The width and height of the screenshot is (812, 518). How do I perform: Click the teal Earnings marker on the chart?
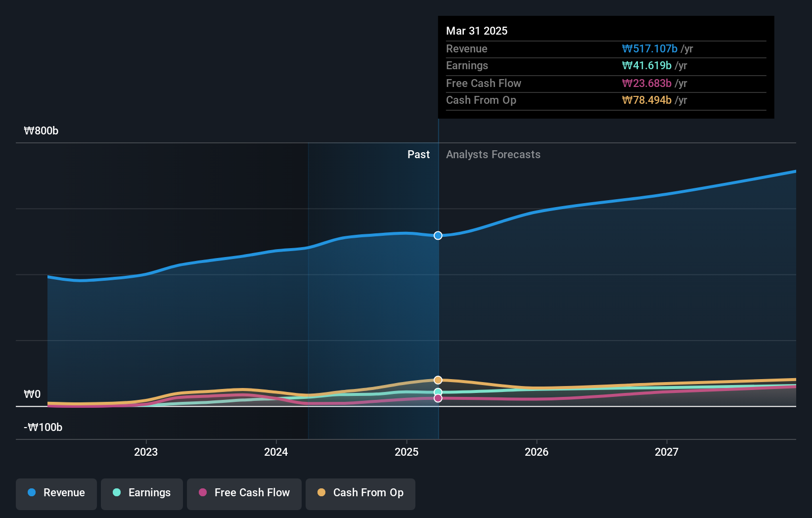coord(437,391)
